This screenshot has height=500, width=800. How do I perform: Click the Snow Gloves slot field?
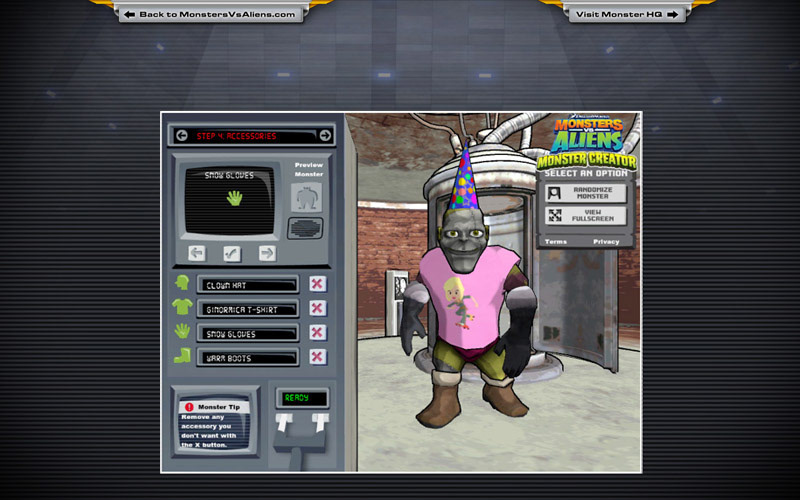[x=248, y=334]
